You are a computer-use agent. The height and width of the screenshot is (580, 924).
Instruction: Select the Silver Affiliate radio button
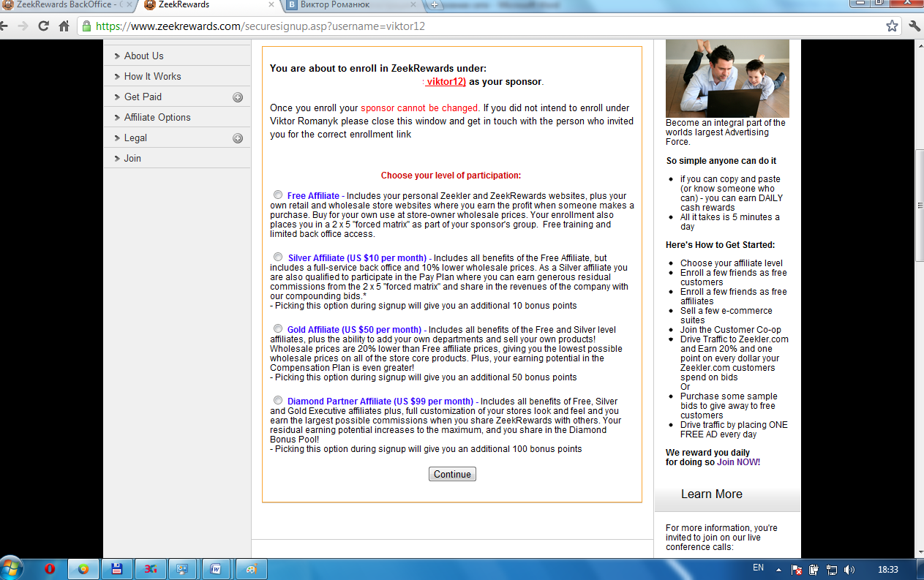pyautogui.click(x=278, y=257)
